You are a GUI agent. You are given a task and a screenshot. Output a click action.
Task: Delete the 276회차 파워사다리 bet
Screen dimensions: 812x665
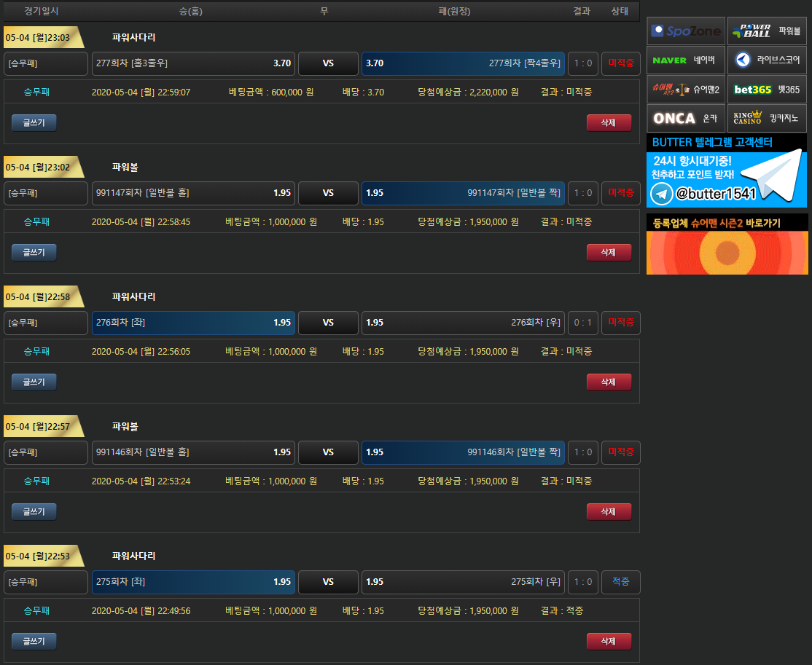point(609,382)
